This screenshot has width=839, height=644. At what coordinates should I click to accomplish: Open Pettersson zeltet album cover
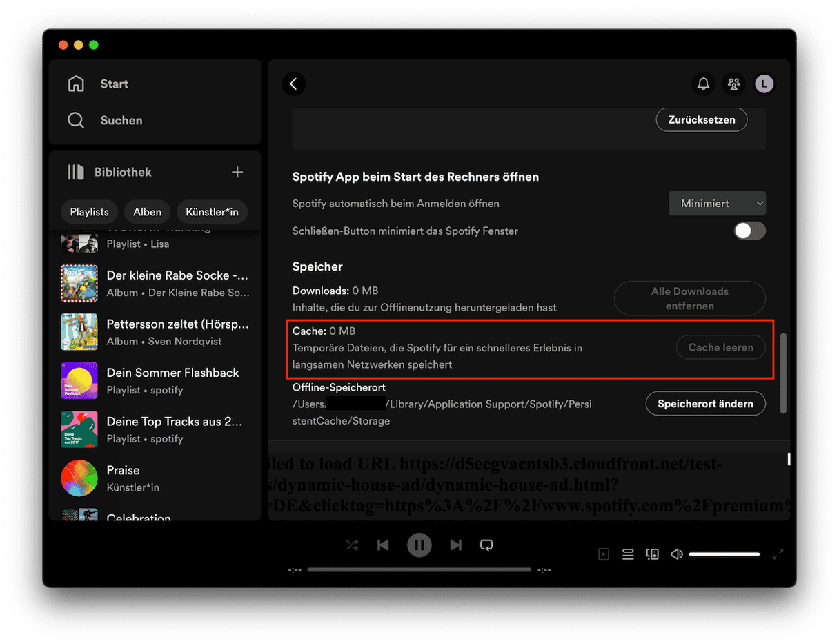click(79, 332)
